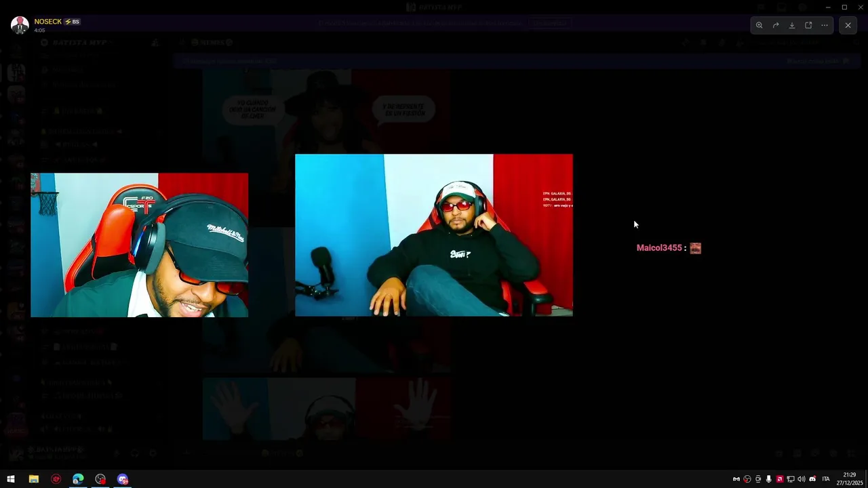Click the laughing man image on the left
Image resolution: width=868 pixels, height=488 pixels.
click(139, 245)
